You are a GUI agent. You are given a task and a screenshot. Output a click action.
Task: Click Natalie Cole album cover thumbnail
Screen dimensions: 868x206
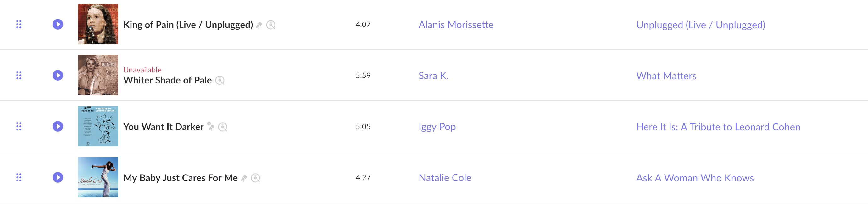pos(98,177)
